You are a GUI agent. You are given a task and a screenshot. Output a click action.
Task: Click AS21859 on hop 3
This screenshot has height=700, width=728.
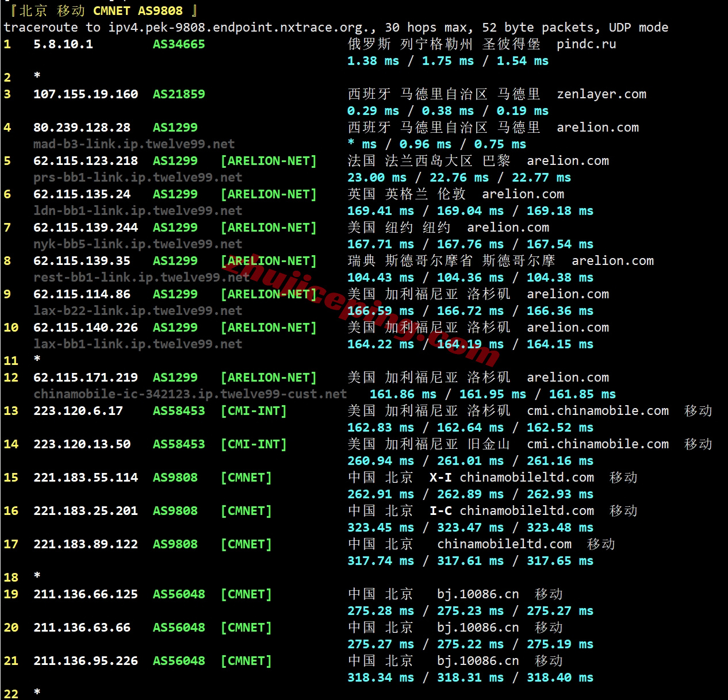click(x=178, y=94)
